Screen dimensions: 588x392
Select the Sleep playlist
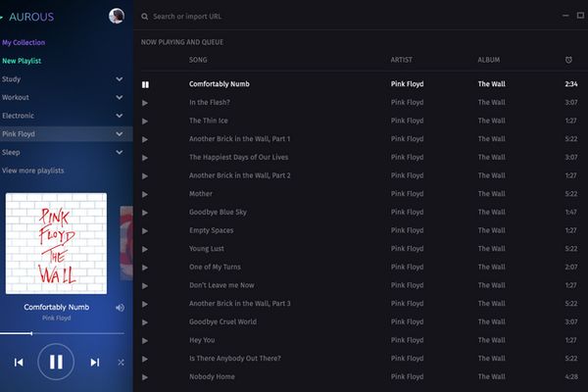click(x=11, y=152)
